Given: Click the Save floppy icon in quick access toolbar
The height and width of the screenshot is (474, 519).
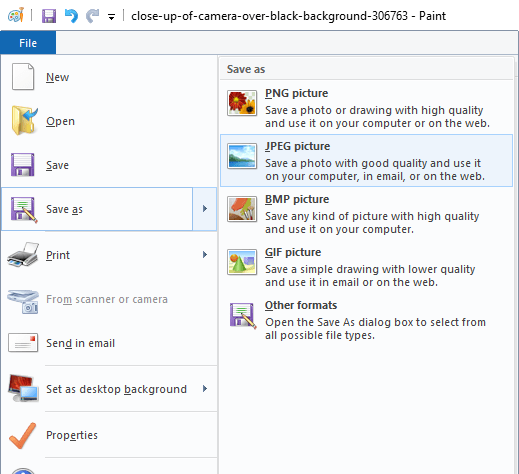Looking at the screenshot, I should click(x=49, y=16).
